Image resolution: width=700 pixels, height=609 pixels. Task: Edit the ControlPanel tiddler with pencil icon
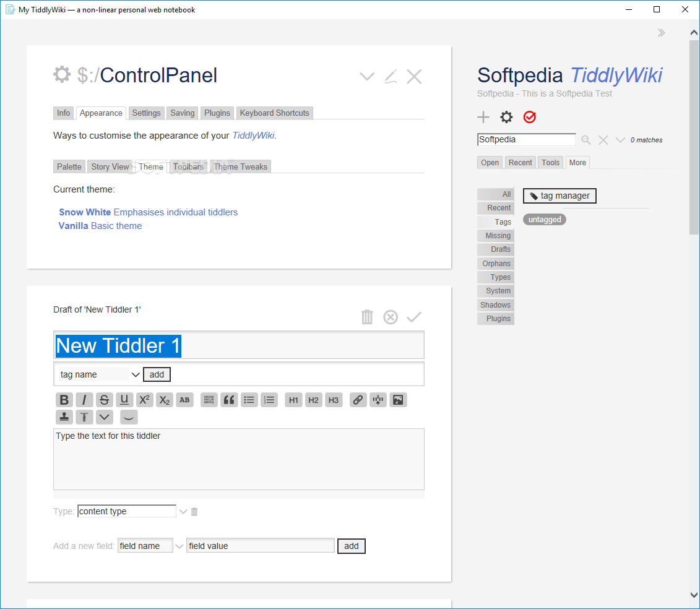391,76
